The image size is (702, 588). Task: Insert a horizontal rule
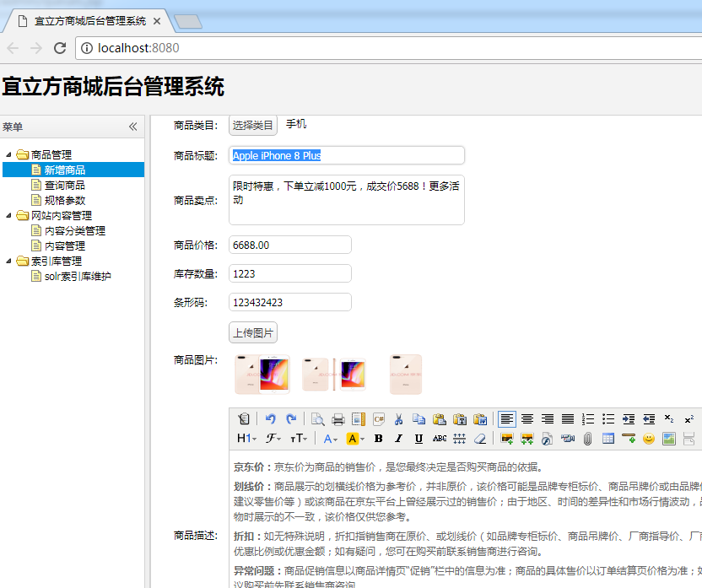point(629,439)
